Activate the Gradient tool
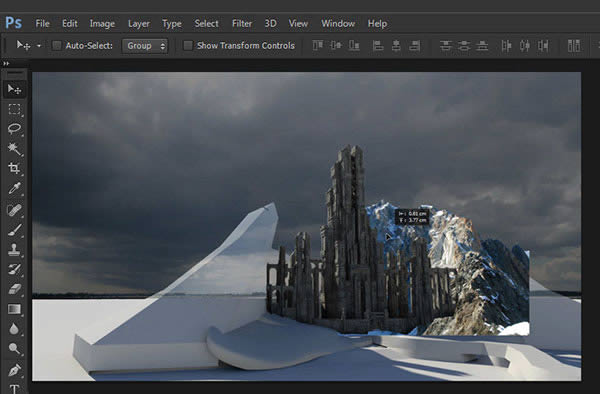This screenshot has width=600, height=394. tap(15, 309)
